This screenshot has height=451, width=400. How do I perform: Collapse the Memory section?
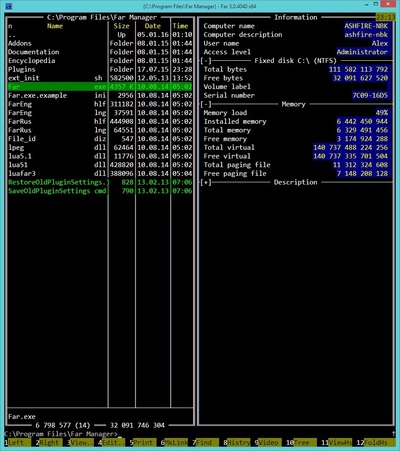point(206,104)
